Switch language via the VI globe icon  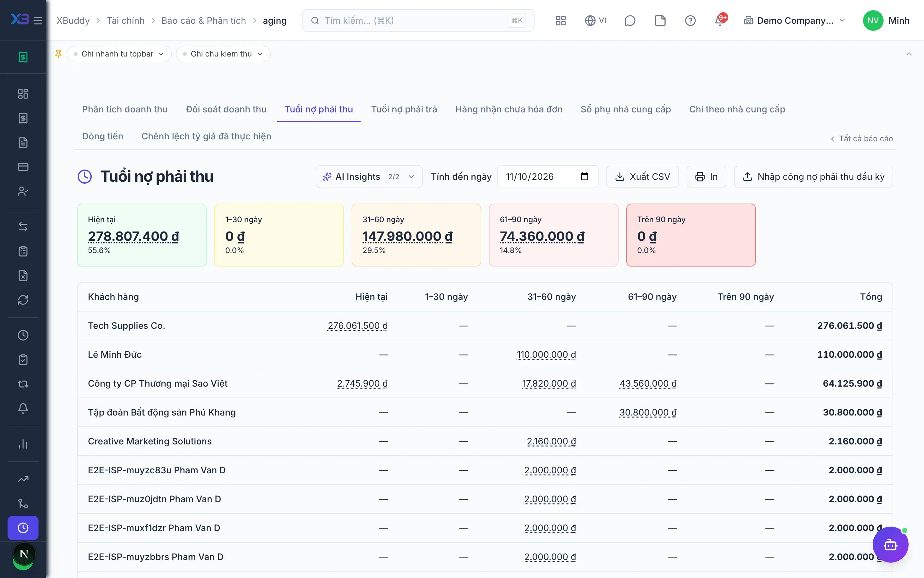(595, 21)
